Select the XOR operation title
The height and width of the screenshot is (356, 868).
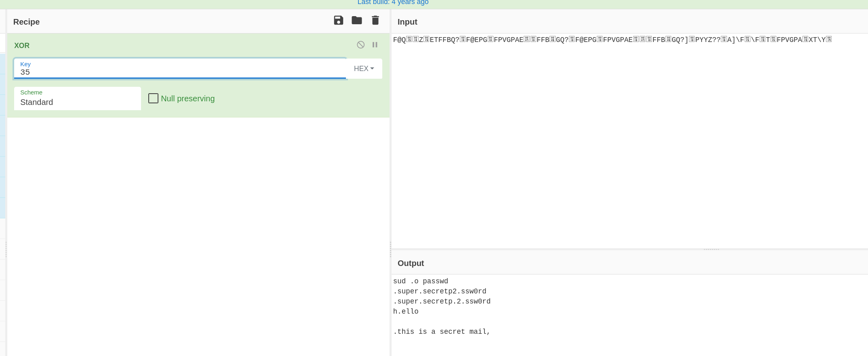point(22,46)
